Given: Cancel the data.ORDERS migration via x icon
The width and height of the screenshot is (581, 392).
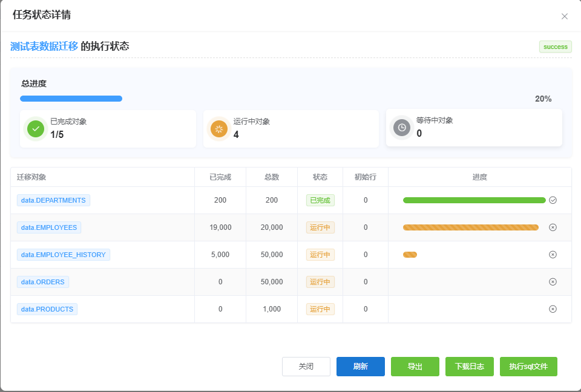Looking at the screenshot, I should (553, 282).
